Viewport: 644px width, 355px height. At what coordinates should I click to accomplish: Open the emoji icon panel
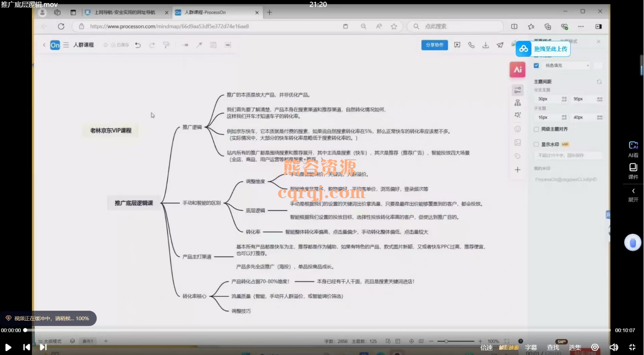click(x=518, y=129)
